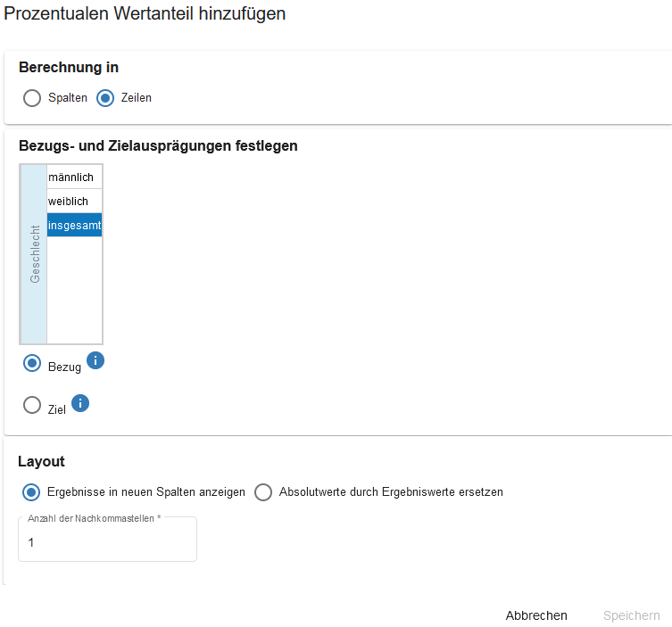Select the Spalten radio button
672x627 pixels.
tap(32, 98)
